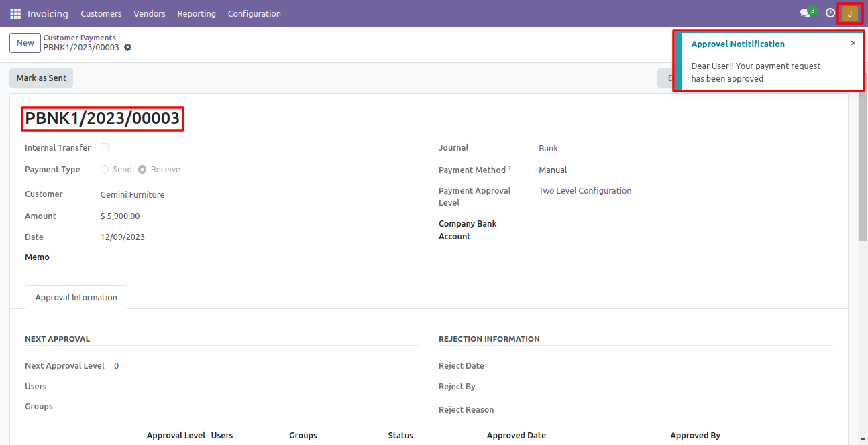Open the Customers menu
The height and width of the screenshot is (445, 868).
point(101,13)
